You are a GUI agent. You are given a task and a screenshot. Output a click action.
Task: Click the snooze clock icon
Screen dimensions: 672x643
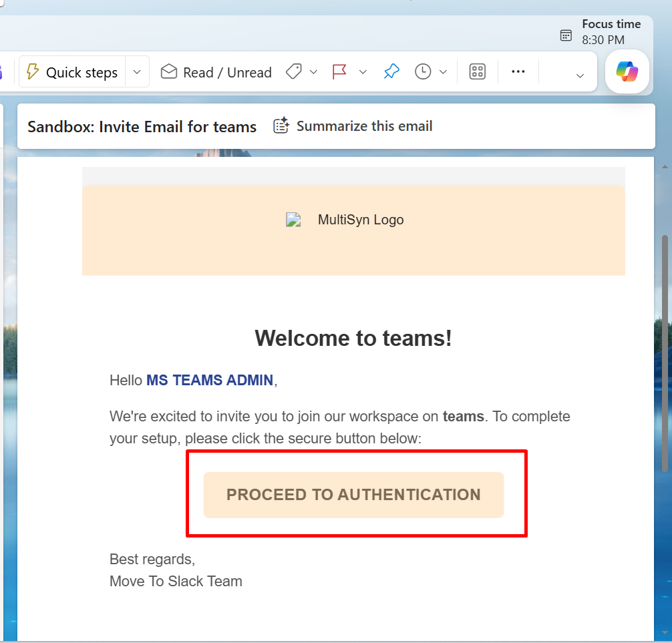[423, 71]
